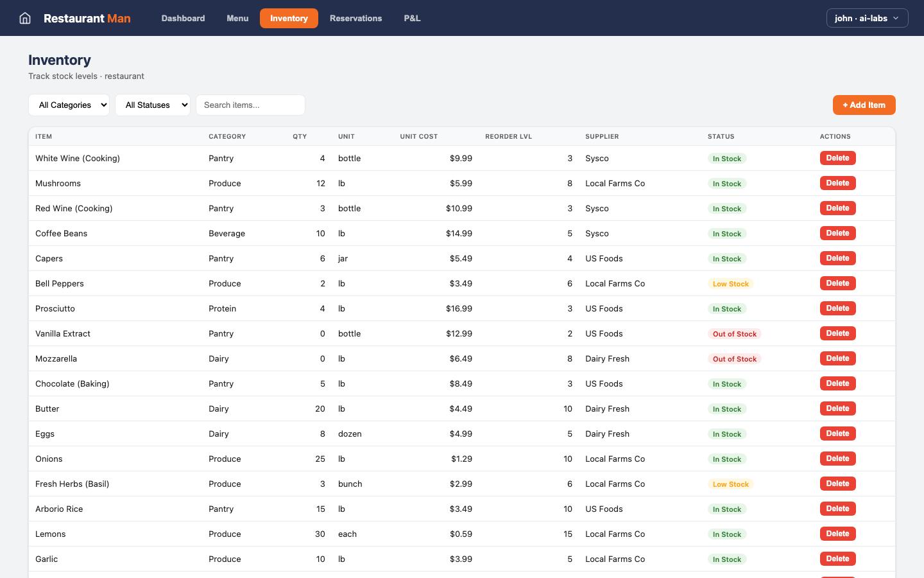The height and width of the screenshot is (578, 924).
Task: Click the ITEM column header
Action: click(x=44, y=136)
